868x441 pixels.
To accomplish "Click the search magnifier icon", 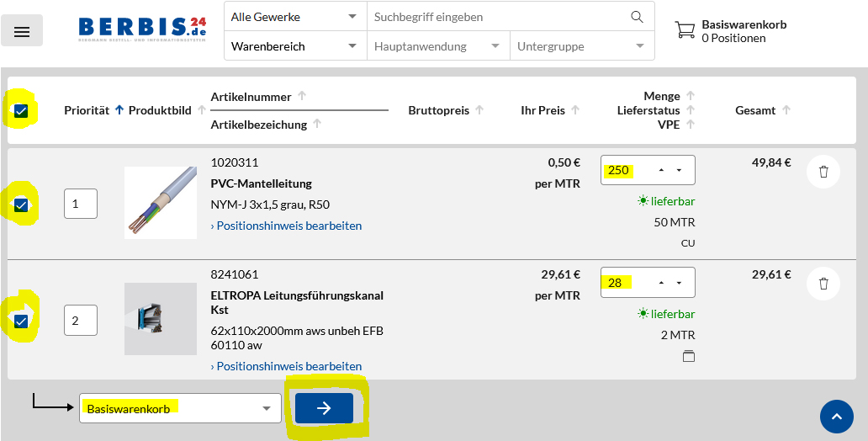I will pos(637,17).
